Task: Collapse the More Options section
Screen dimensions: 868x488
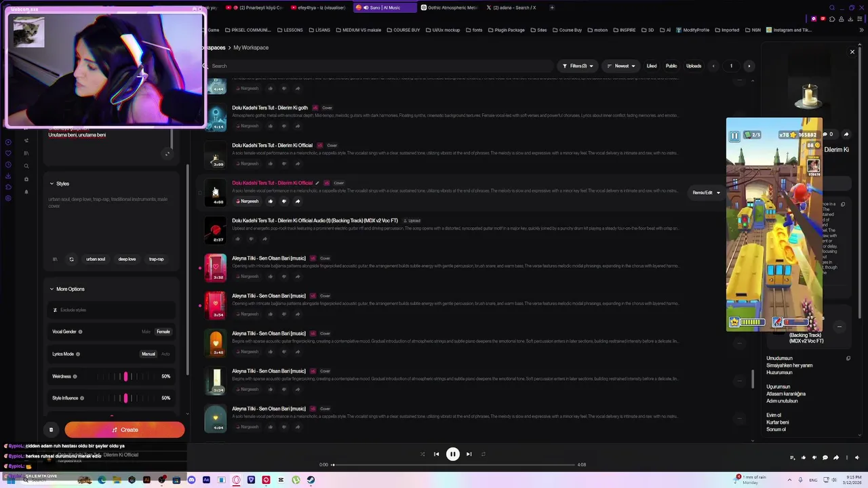Action: tap(67, 289)
